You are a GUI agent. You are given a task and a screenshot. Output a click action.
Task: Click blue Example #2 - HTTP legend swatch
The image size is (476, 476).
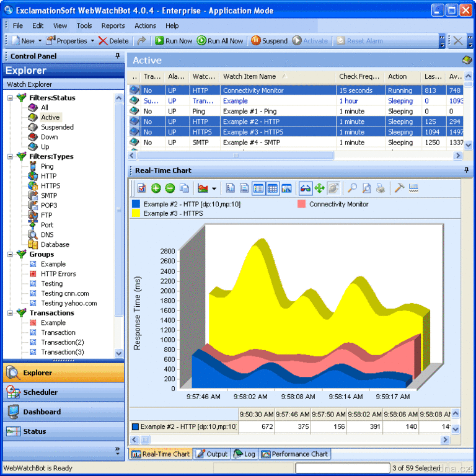[136, 204]
